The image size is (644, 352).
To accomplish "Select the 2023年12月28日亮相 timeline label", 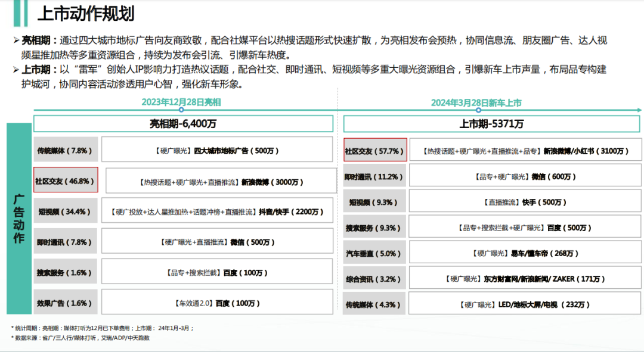I will tap(181, 102).
